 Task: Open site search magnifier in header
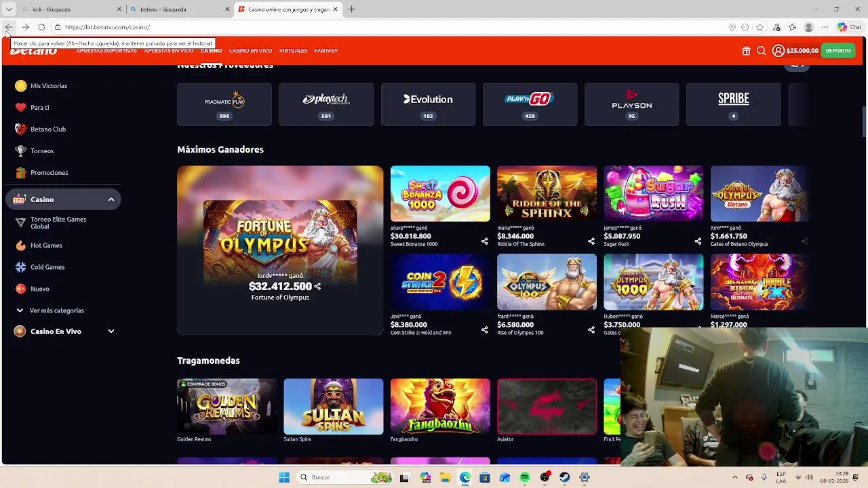tap(761, 51)
